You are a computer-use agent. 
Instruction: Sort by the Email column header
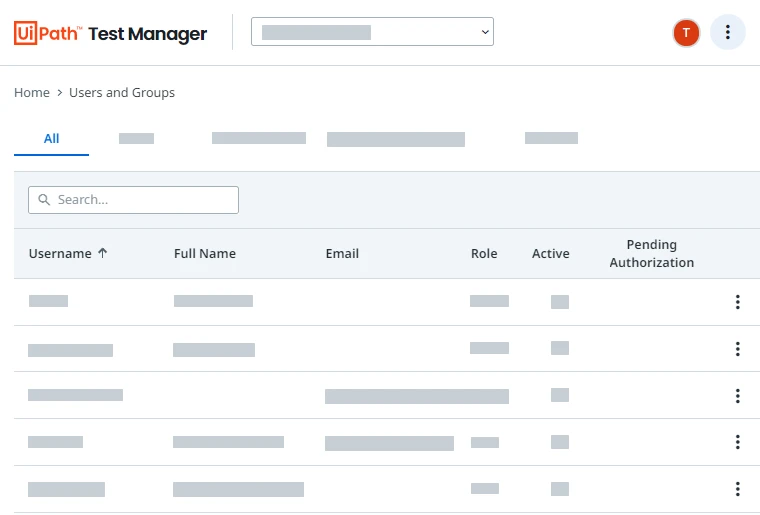click(x=342, y=253)
